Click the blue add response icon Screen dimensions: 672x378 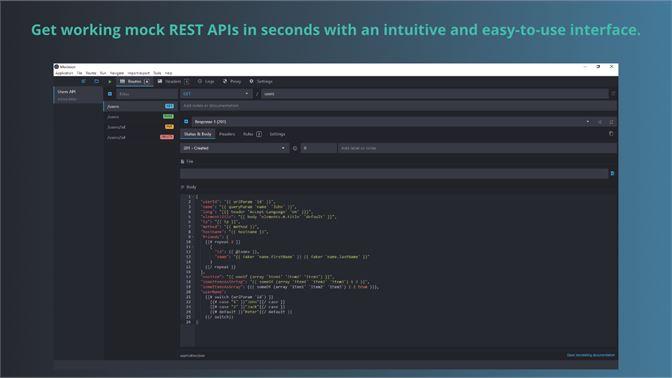point(186,122)
